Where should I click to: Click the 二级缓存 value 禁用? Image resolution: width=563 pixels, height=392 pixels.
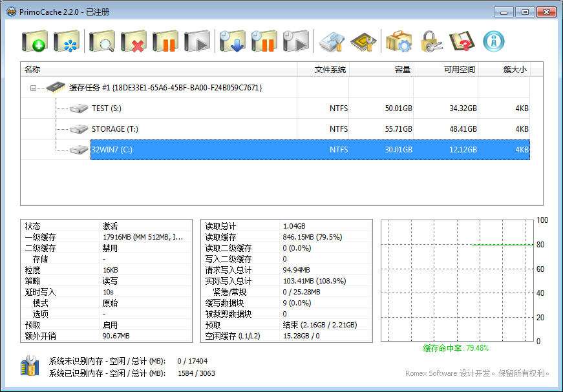[111, 248]
